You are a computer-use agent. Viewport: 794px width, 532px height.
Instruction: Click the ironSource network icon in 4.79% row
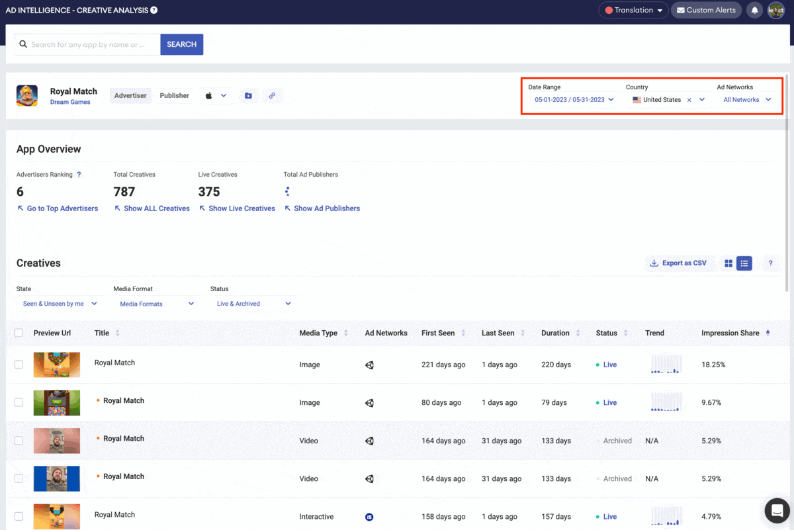(x=369, y=517)
